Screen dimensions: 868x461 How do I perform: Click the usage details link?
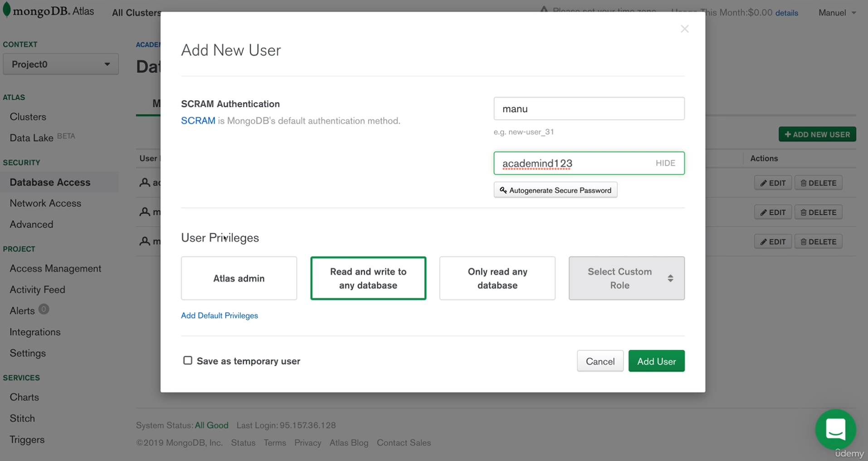pyautogui.click(x=786, y=13)
